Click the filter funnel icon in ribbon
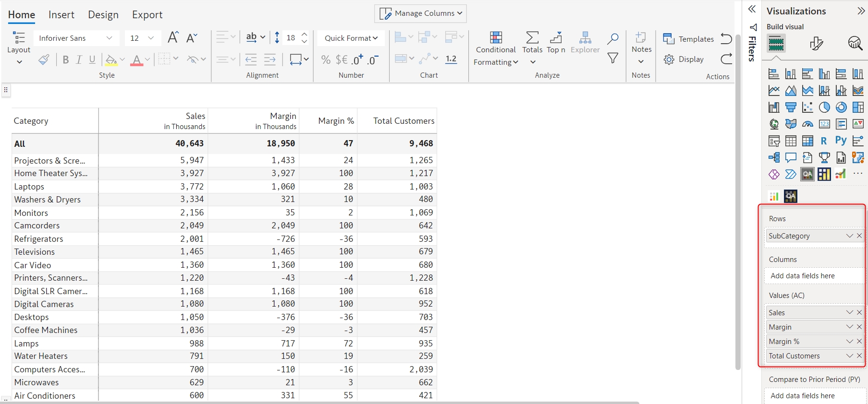This screenshot has width=868, height=404. tap(612, 59)
